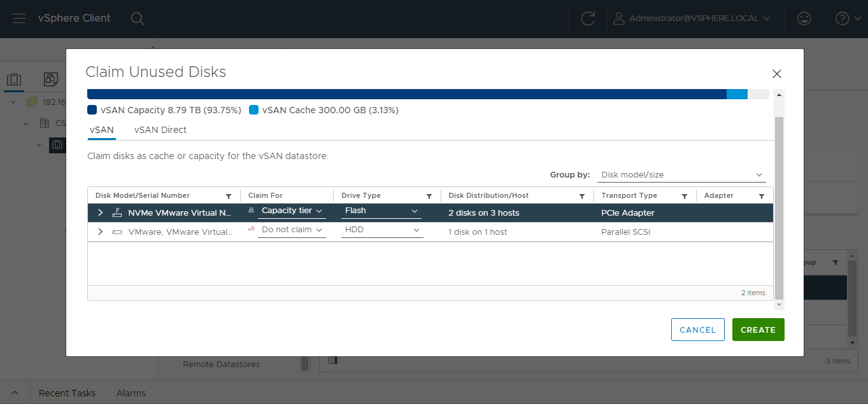868x404 pixels.
Task: Filter the Disk Distribution/Host column
Action: (x=582, y=196)
